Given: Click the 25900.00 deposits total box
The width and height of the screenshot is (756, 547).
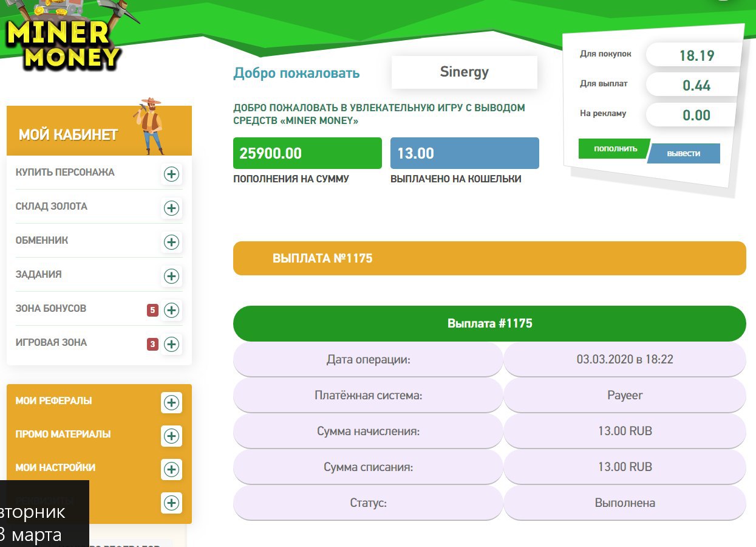Looking at the screenshot, I should [x=307, y=153].
